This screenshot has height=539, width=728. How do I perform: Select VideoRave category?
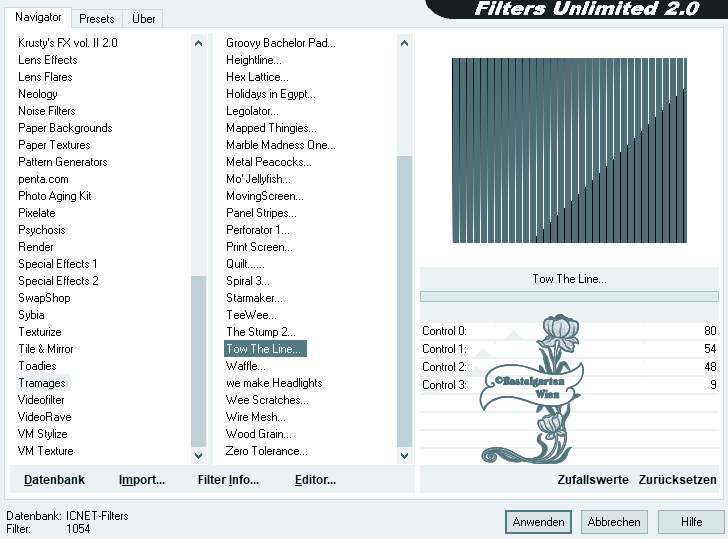(45, 417)
